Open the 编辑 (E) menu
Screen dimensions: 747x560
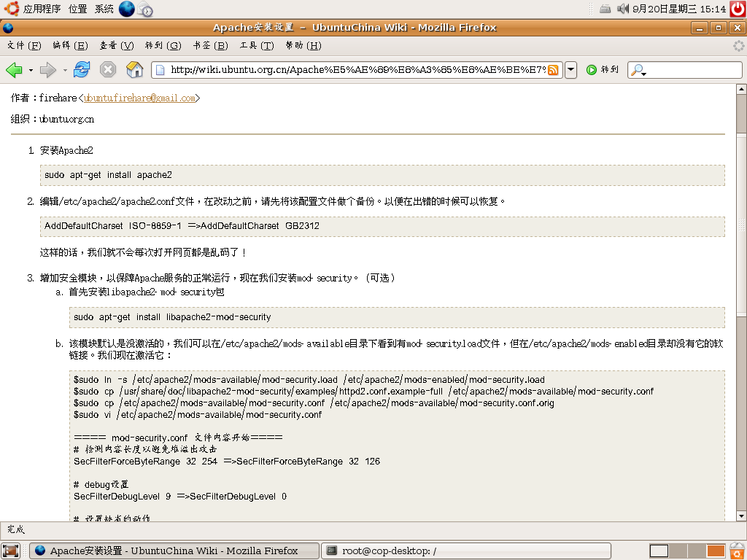point(71,46)
